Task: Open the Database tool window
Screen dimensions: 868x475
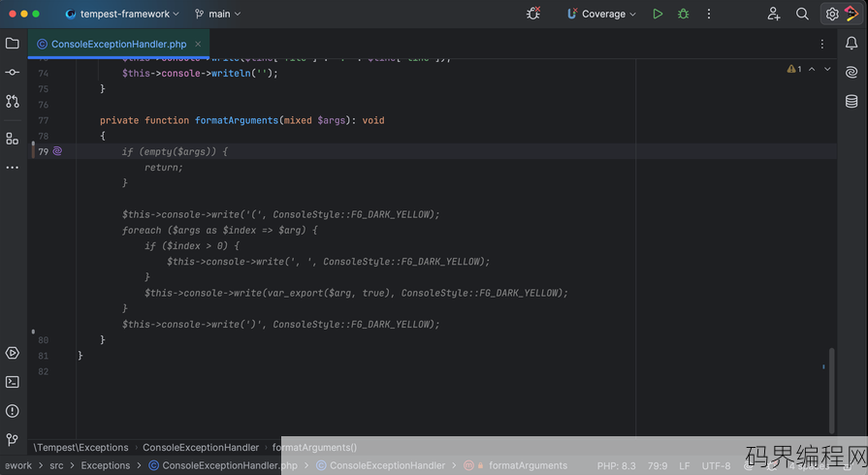Action: pos(852,101)
